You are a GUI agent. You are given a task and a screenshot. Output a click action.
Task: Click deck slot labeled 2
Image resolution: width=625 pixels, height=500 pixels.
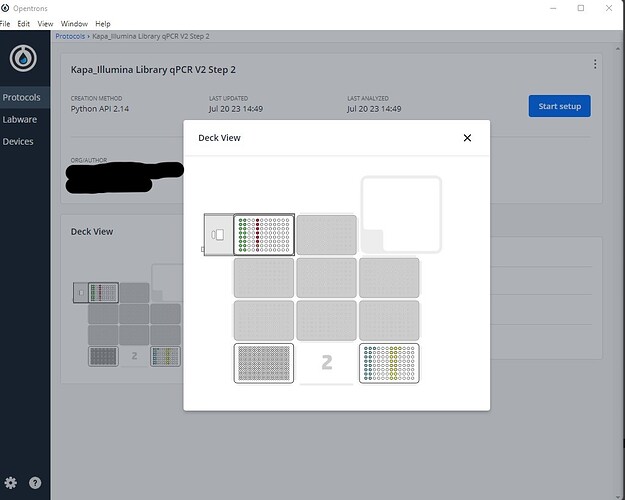326,363
